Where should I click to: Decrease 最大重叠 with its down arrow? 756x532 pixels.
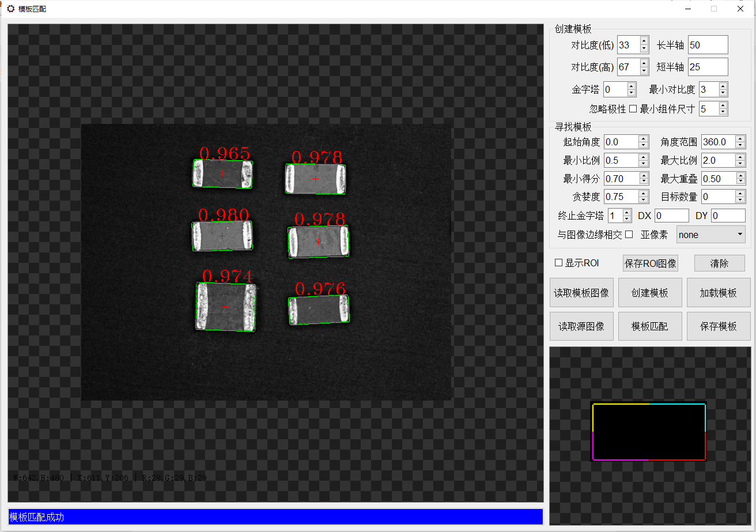(x=740, y=182)
